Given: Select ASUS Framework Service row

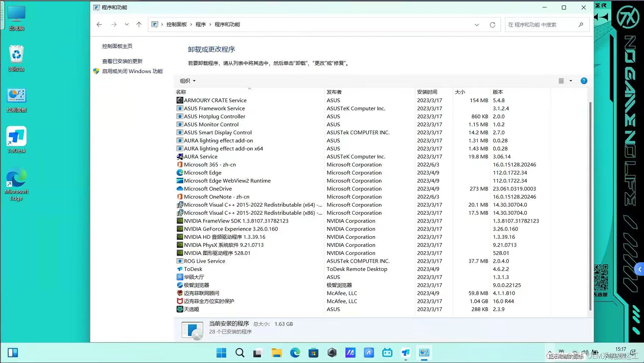Looking at the screenshot, I should (363, 108).
